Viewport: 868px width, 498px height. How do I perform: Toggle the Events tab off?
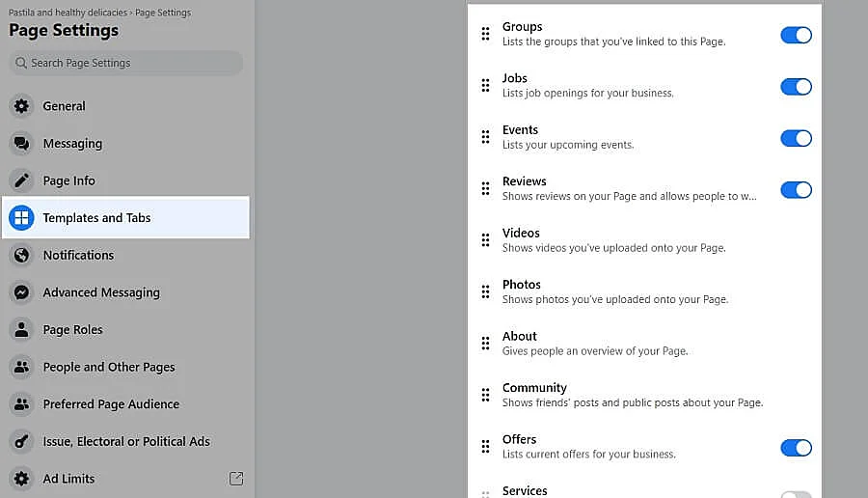pos(796,138)
